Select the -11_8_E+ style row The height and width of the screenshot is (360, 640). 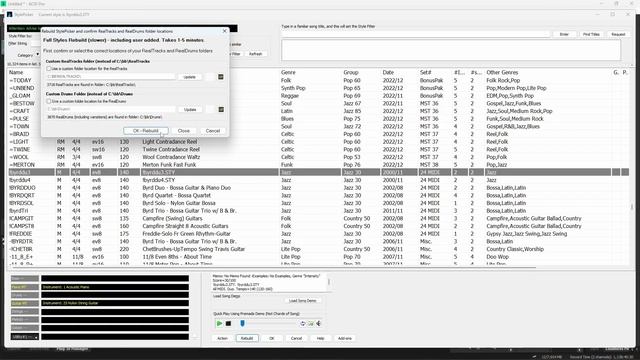tap(318, 257)
